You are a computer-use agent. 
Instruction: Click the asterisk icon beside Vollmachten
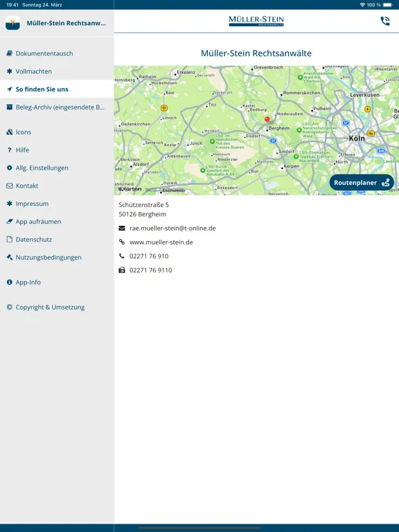click(x=10, y=71)
